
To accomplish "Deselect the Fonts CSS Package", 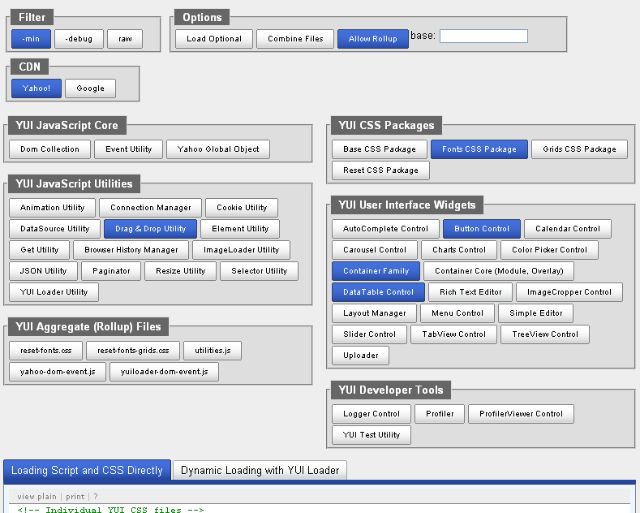I will pyautogui.click(x=479, y=149).
